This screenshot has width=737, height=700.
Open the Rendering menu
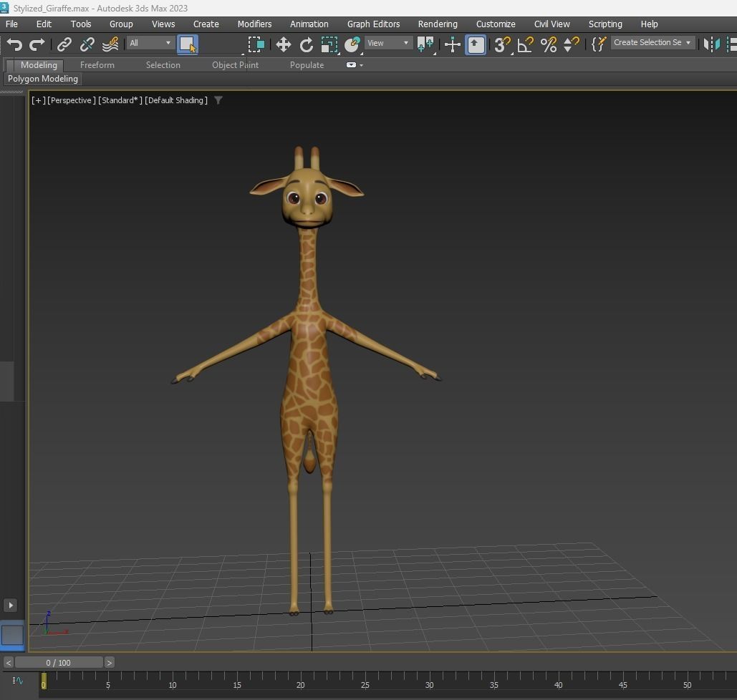437,24
